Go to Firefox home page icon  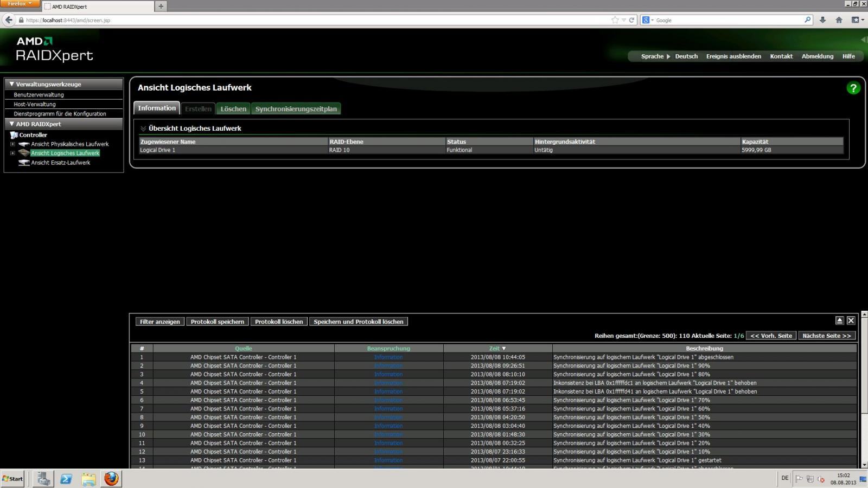click(839, 20)
